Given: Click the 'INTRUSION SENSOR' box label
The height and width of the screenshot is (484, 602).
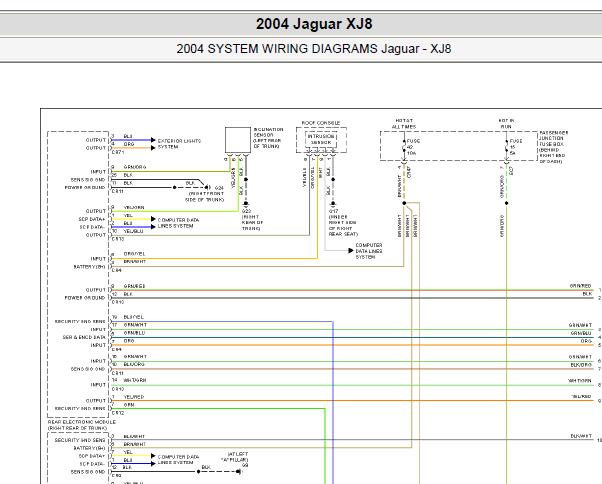Looking at the screenshot, I should point(321,139).
